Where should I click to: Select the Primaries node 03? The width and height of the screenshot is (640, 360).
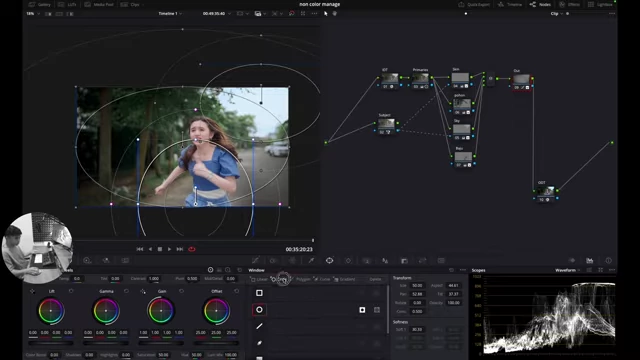tap(420, 80)
